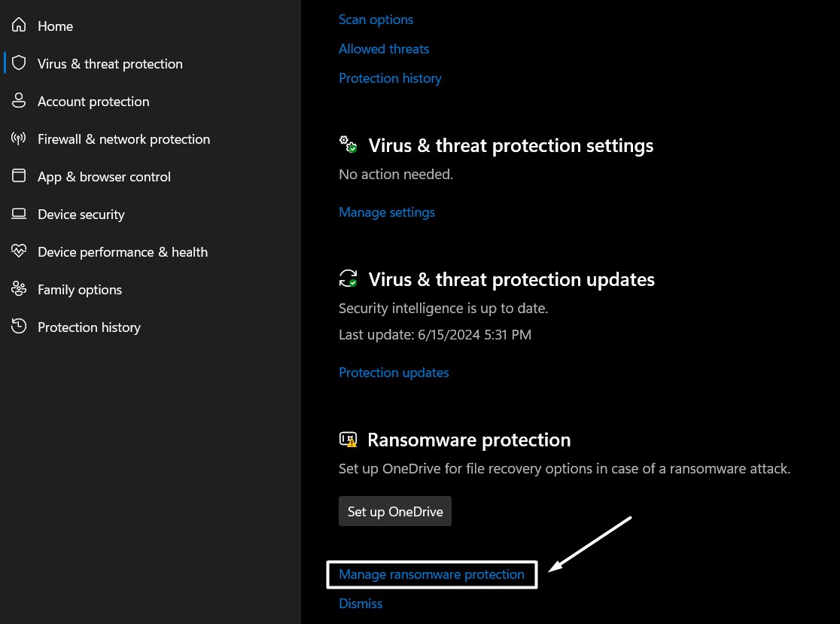Click the Virus & threat protection shield icon
Image resolution: width=840 pixels, height=624 pixels.
coord(19,63)
